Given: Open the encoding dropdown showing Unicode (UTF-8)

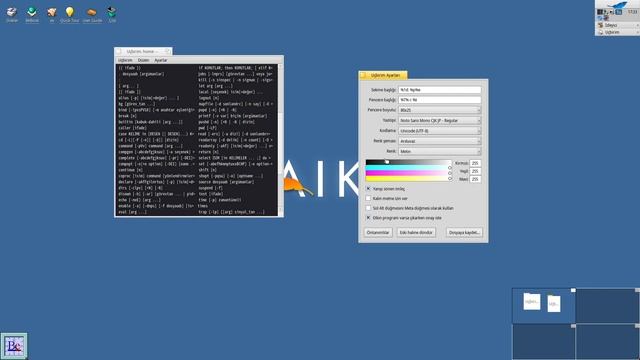Looking at the screenshot, I should pyautogui.click(x=440, y=131).
